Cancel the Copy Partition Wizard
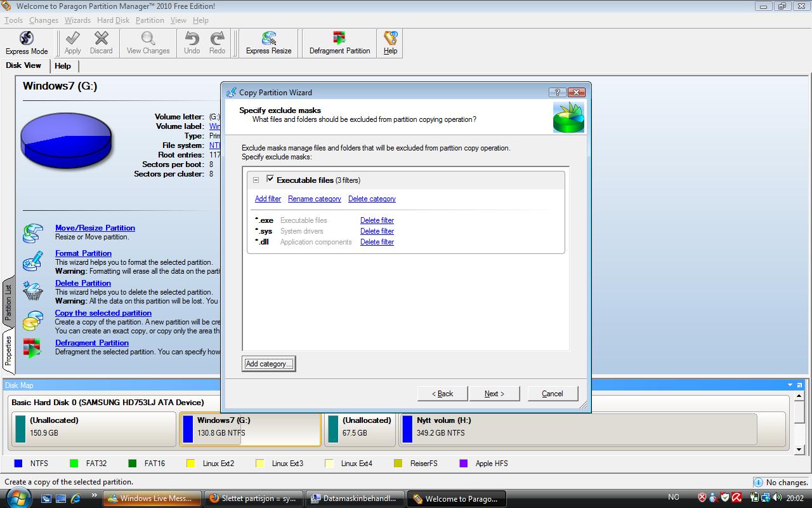Screen dimensions: 812x508 click(553, 394)
